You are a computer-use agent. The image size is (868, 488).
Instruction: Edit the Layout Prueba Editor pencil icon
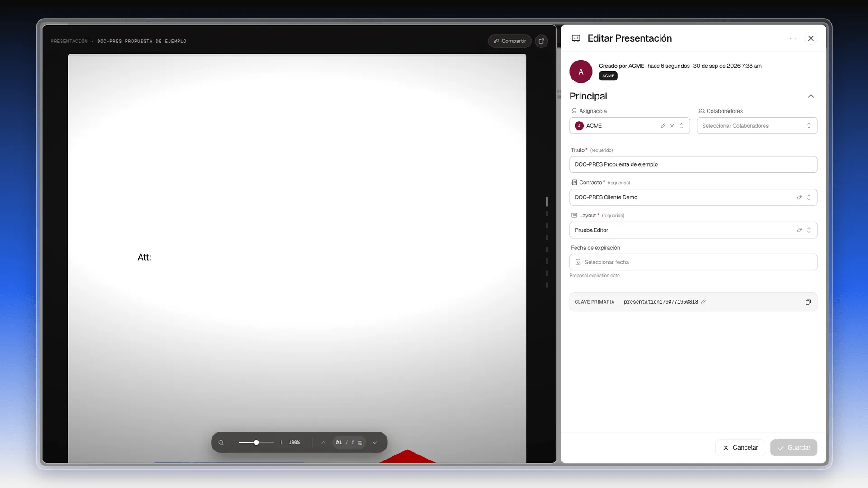coord(799,230)
